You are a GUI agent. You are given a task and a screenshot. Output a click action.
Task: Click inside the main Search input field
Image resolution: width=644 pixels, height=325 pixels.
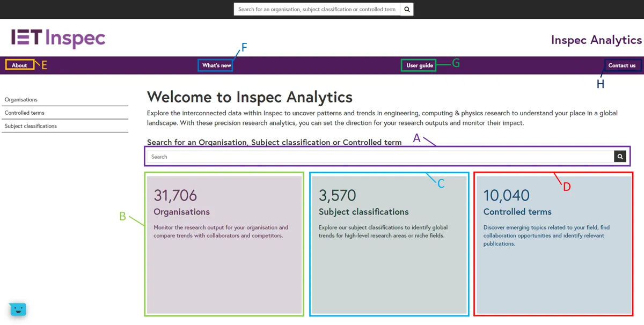coord(376,156)
